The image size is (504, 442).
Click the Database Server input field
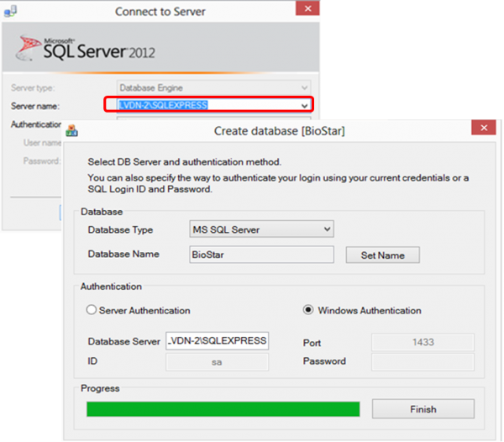(x=217, y=341)
